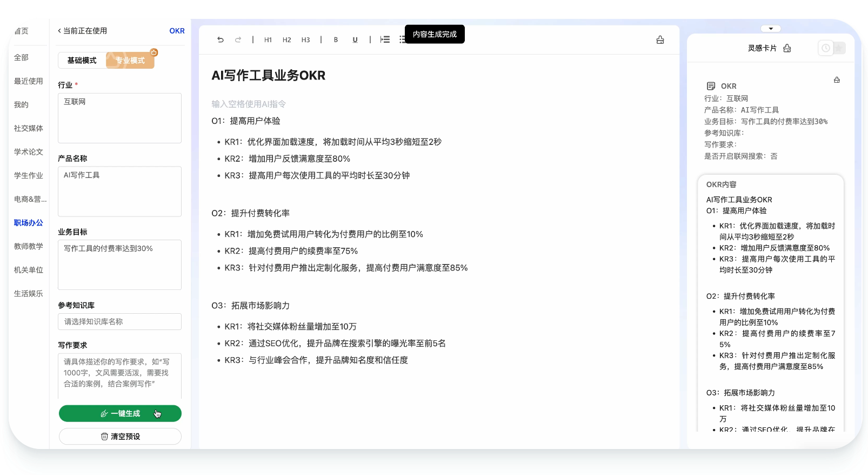Click broom icon on the OKR card
Viewport: 868px width, 475px height.
837,80
